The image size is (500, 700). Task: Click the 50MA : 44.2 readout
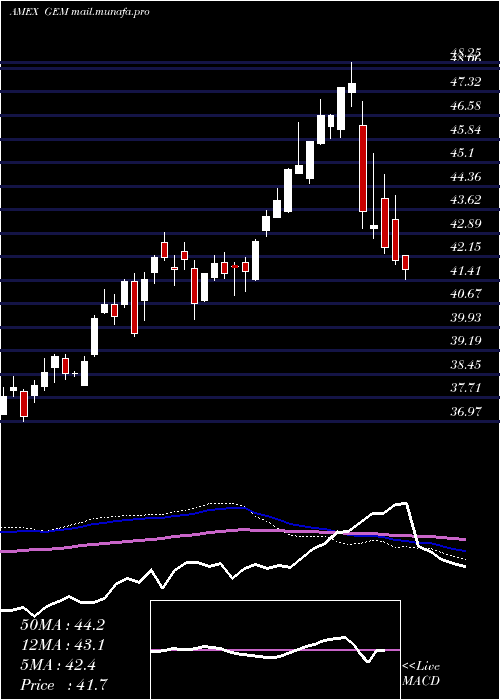[62, 625]
